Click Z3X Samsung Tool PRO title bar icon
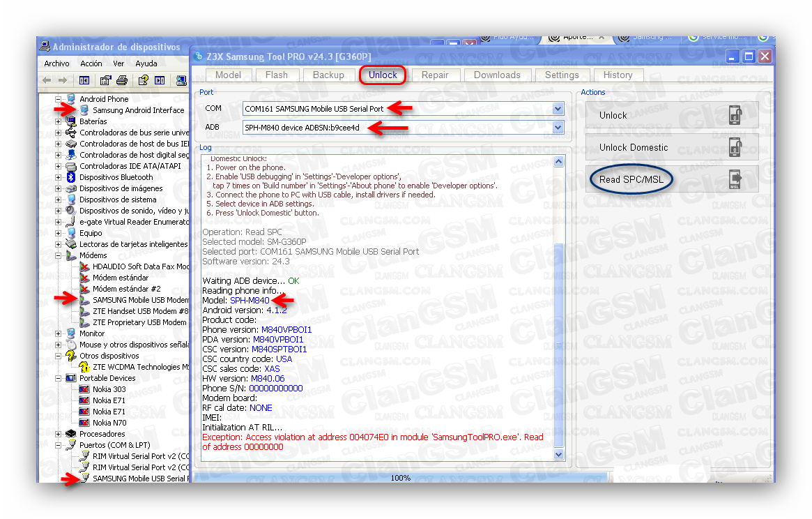This screenshot has height=519, width=812. [x=199, y=56]
